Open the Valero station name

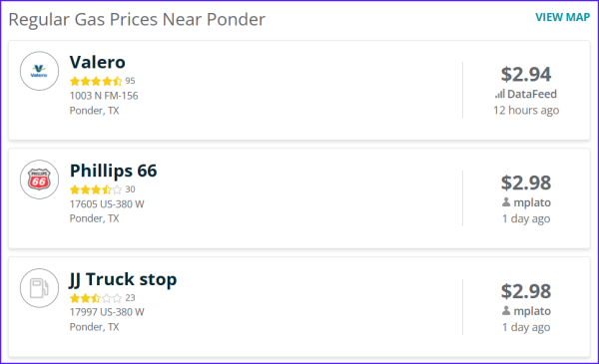click(98, 62)
